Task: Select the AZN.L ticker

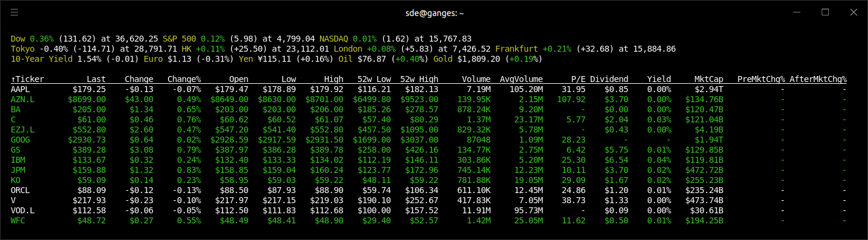Action: 23,99
